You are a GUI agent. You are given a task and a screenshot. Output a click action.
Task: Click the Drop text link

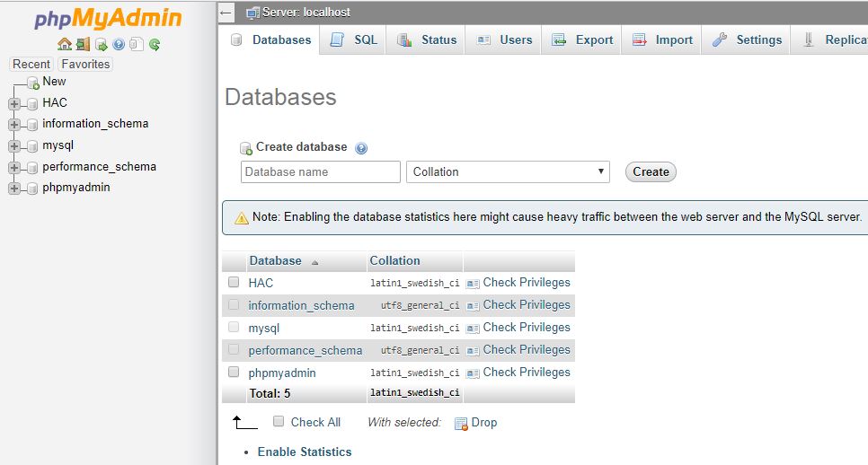coord(483,423)
